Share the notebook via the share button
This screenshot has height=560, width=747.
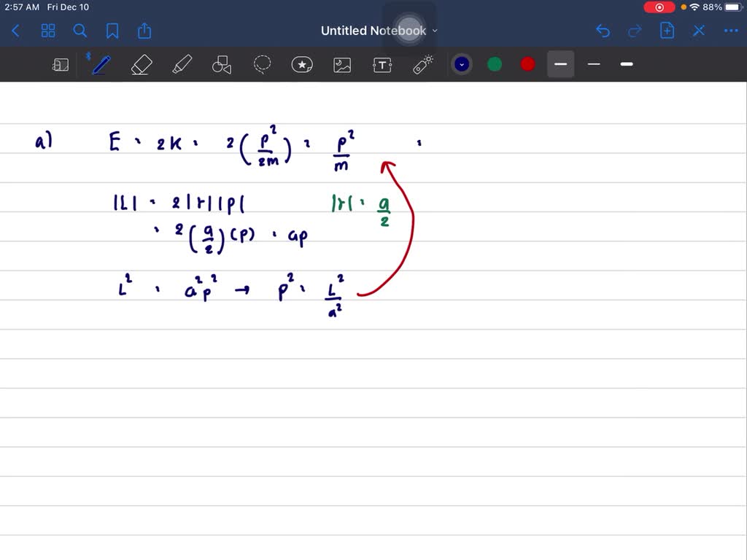pos(144,31)
